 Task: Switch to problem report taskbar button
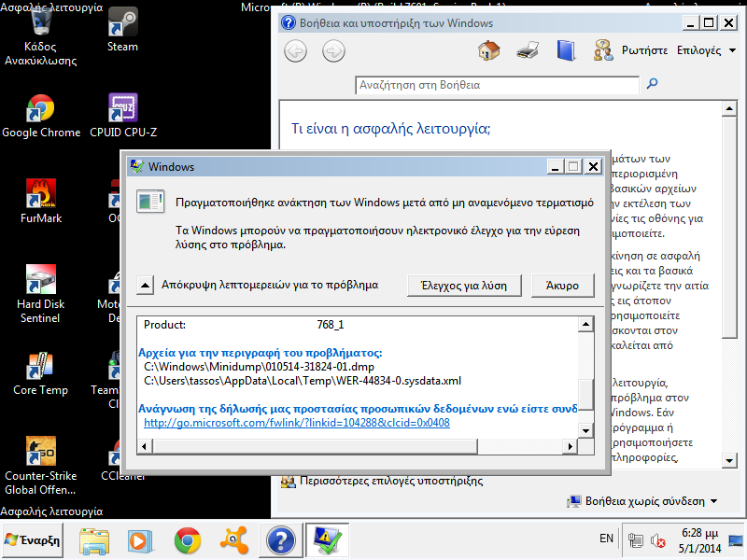328,540
